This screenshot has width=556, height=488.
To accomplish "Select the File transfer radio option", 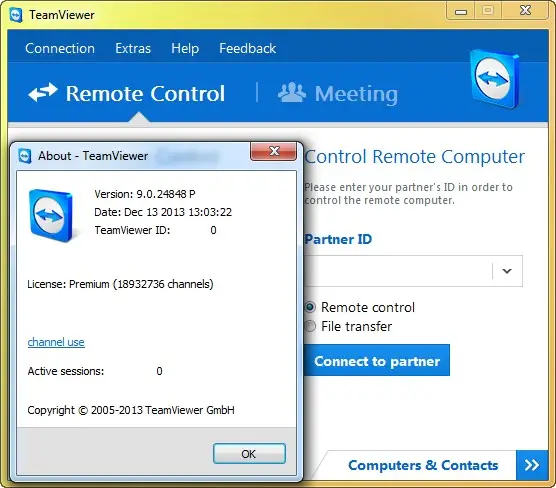I will coord(310,326).
